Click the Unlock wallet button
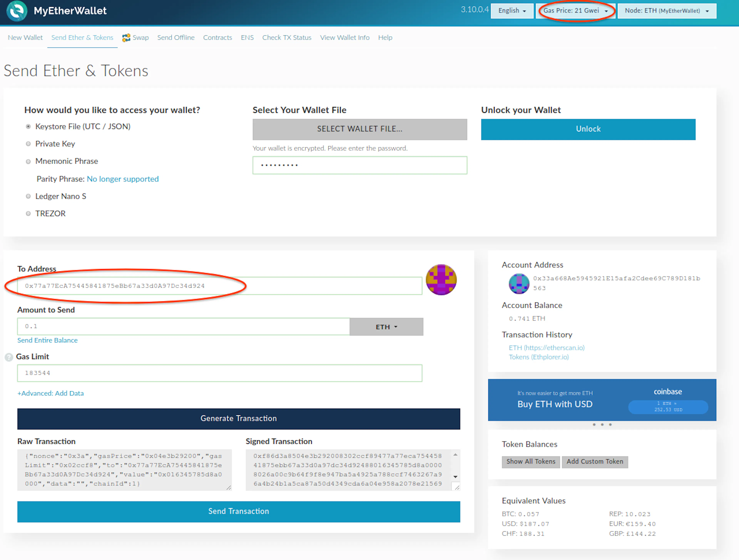 point(588,129)
